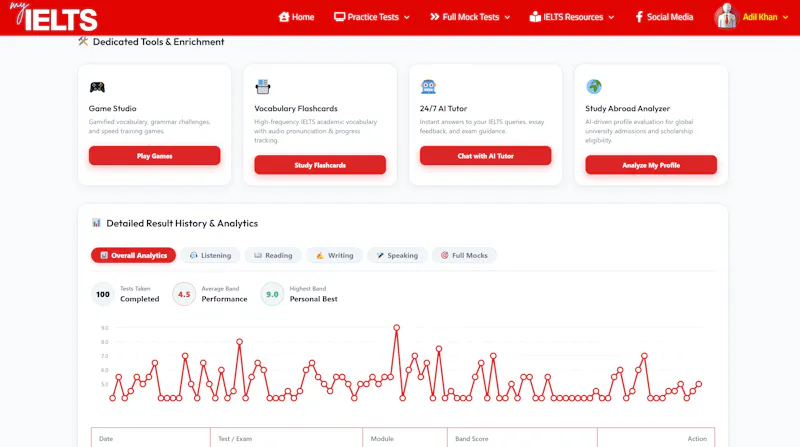Click the microphone icon on the Speaking tab
The height and width of the screenshot is (447, 800).
tap(380, 255)
